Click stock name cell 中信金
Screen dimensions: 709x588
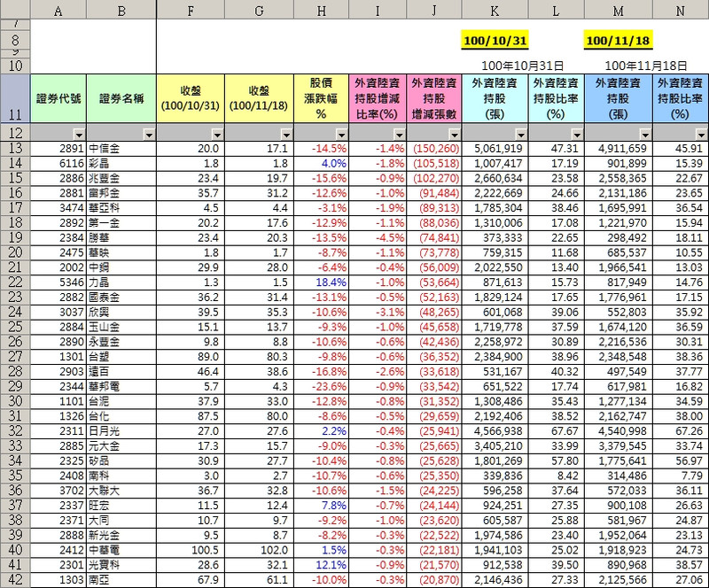[x=121, y=149]
